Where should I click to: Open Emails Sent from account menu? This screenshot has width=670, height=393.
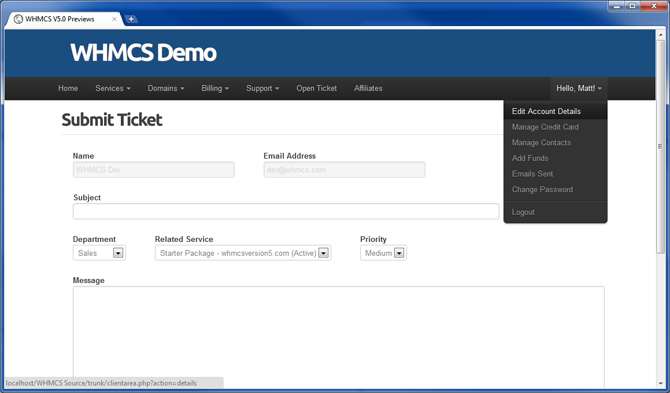click(x=555, y=174)
